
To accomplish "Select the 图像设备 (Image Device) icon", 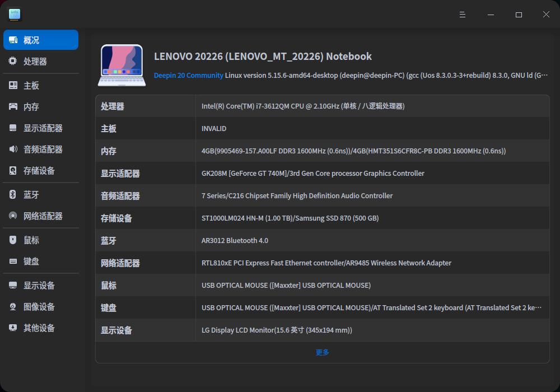I will 12,306.
